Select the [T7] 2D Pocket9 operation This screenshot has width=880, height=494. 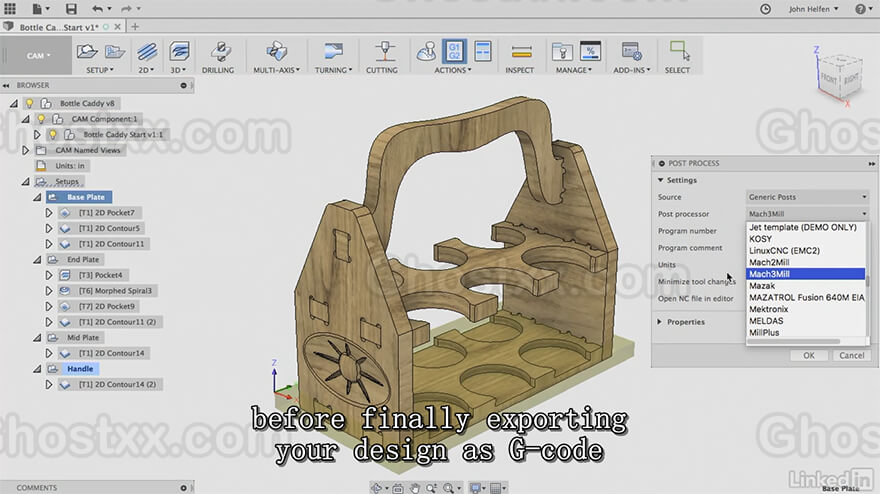click(107, 307)
